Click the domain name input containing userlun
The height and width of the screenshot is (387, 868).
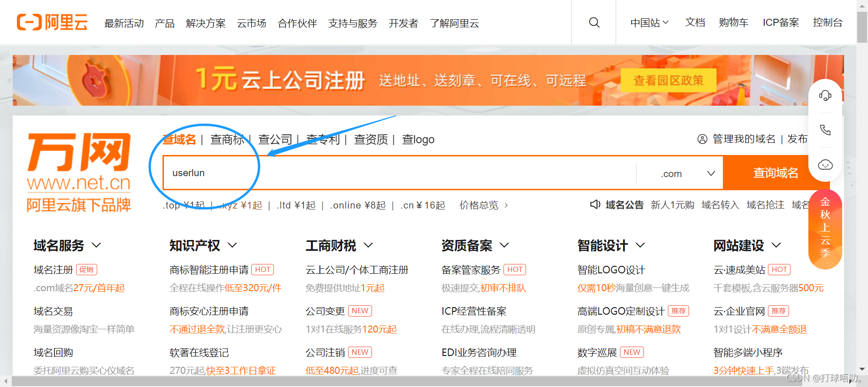[x=399, y=173]
